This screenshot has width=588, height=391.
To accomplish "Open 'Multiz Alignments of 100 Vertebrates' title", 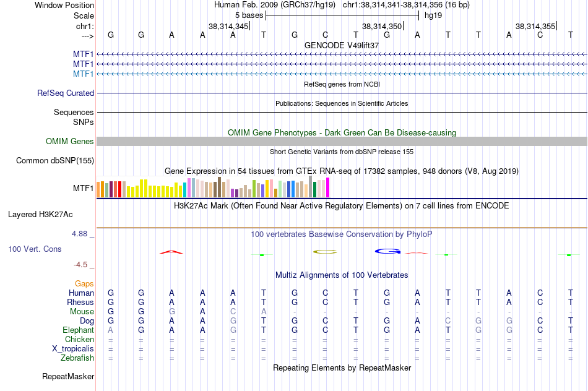I will [x=342, y=275].
